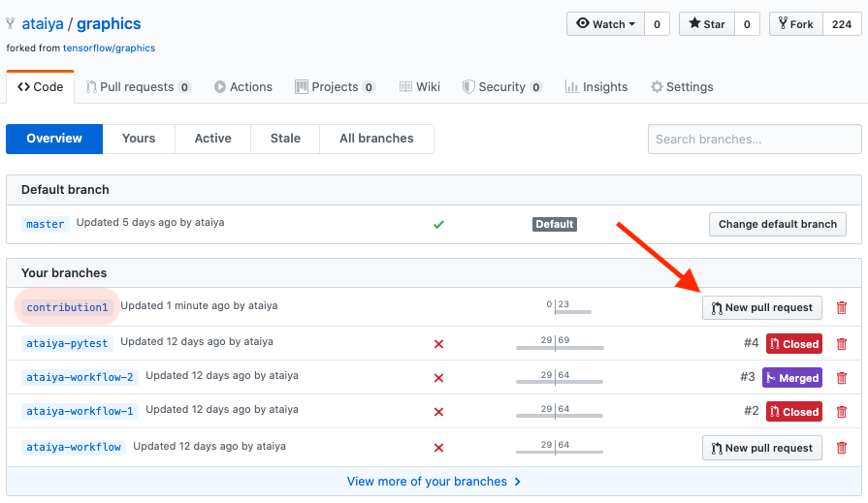This screenshot has width=868, height=503.
Task: Open the graphics repository link
Action: point(109,24)
